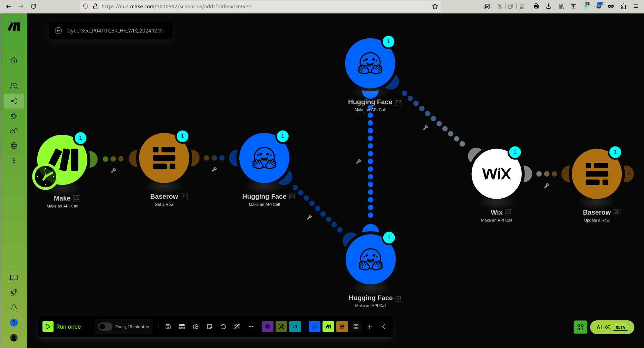Open the Every 15 minutes schedule settings
This screenshot has width=644, height=348.
click(x=132, y=327)
